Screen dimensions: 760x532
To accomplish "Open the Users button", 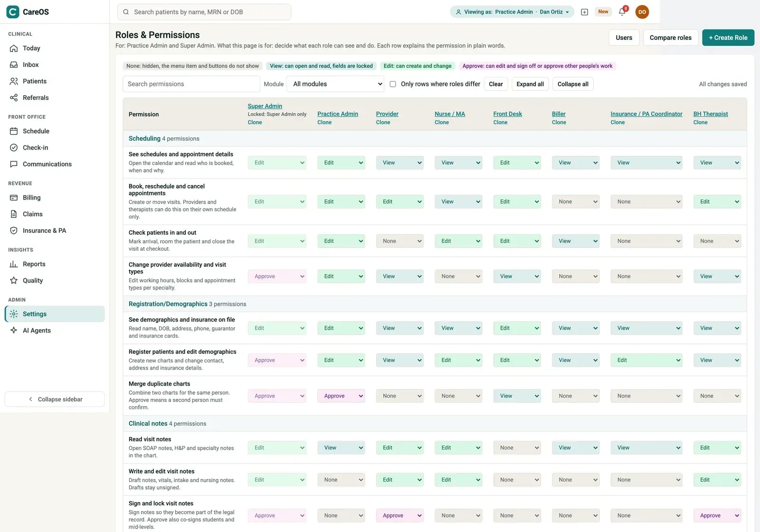I will (624, 38).
